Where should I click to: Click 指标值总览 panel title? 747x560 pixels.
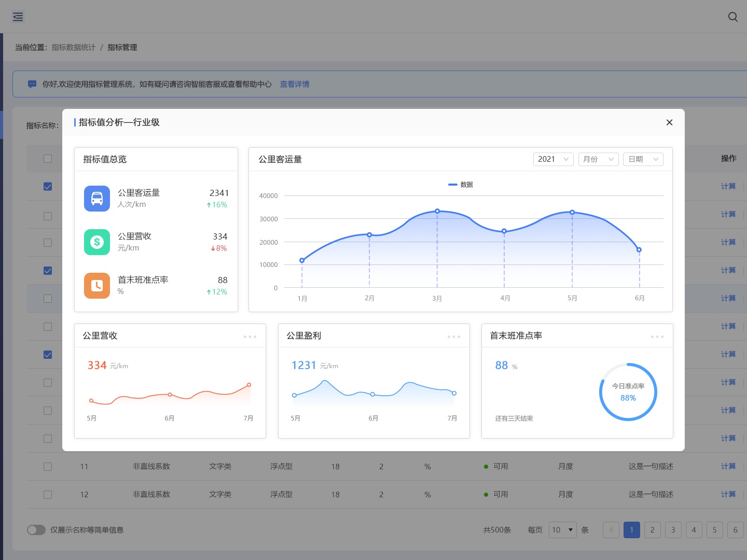pos(105,159)
